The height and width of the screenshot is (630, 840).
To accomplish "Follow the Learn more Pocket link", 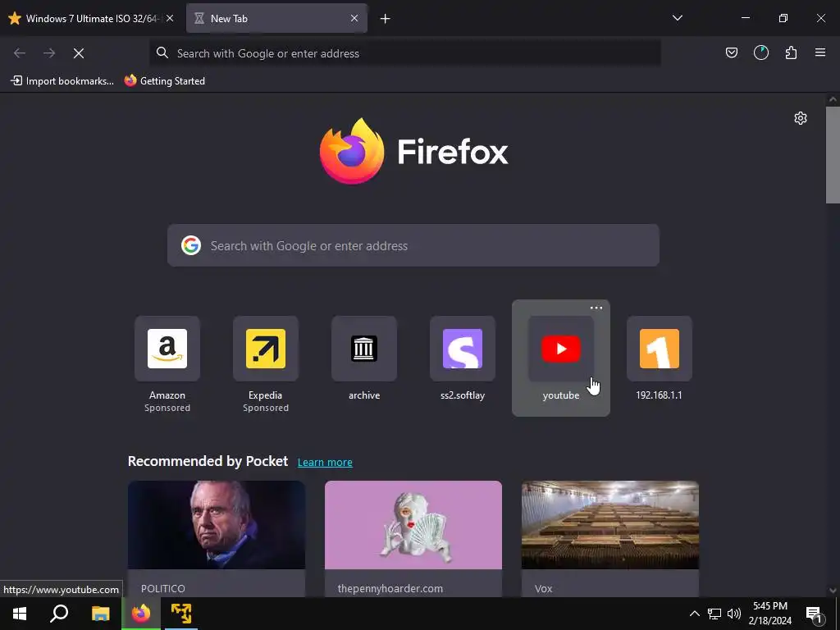I will pos(325,463).
